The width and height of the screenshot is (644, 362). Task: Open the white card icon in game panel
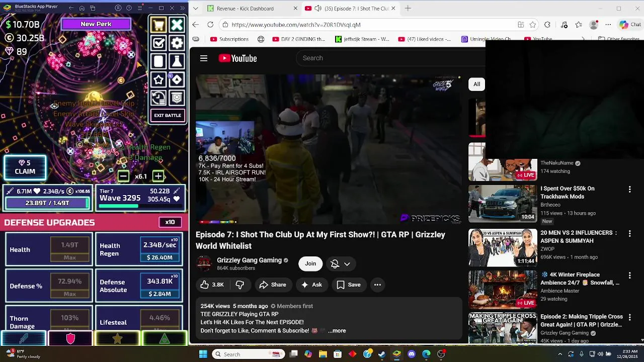158,61
